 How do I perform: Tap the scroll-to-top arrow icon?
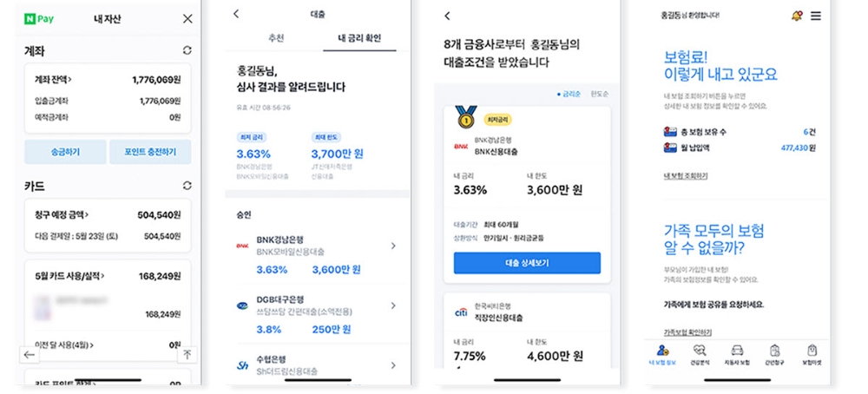pyautogui.click(x=186, y=354)
